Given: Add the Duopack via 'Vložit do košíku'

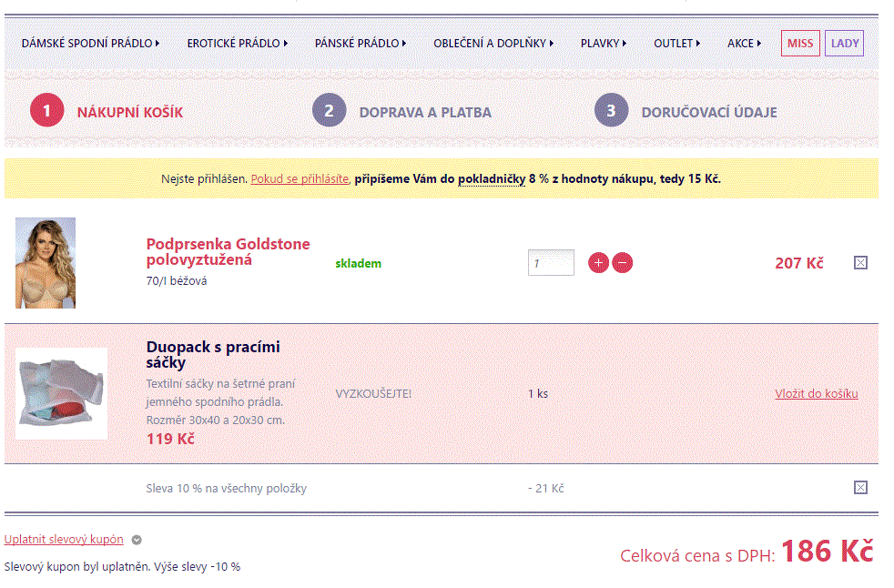Looking at the screenshot, I should [817, 393].
